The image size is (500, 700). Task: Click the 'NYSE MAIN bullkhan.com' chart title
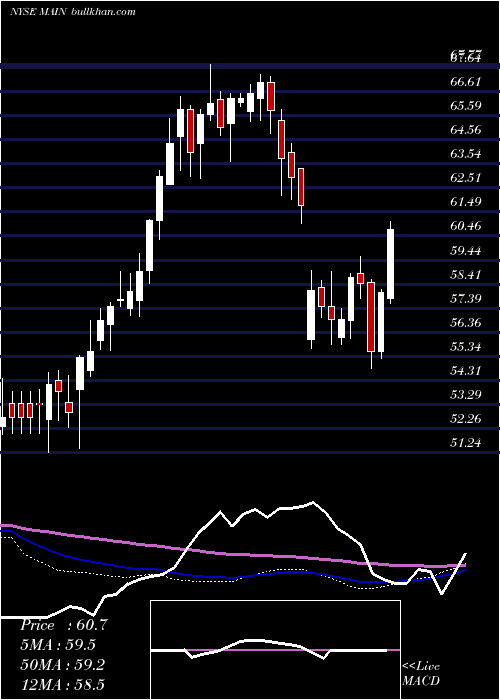pos(73,12)
